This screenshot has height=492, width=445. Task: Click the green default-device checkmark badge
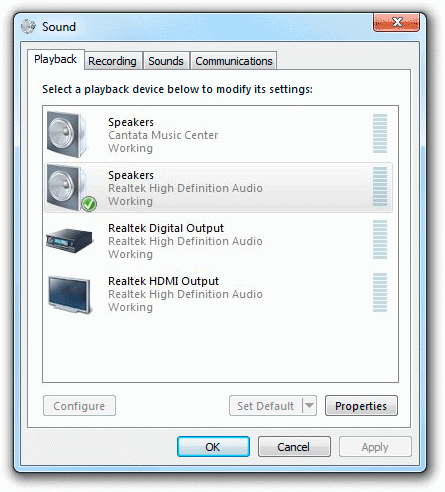point(89,204)
